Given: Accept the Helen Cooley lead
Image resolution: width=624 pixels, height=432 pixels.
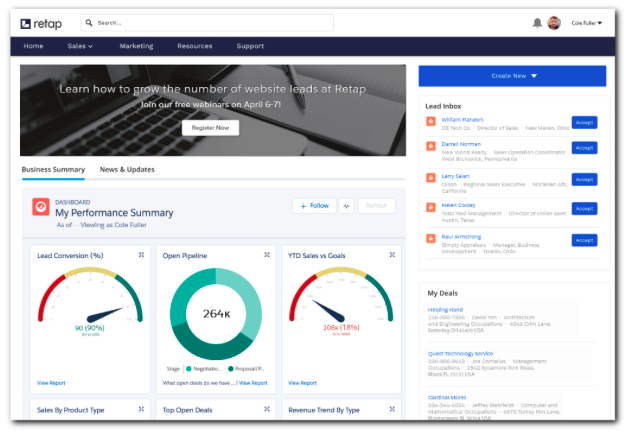Looking at the screenshot, I should (584, 208).
